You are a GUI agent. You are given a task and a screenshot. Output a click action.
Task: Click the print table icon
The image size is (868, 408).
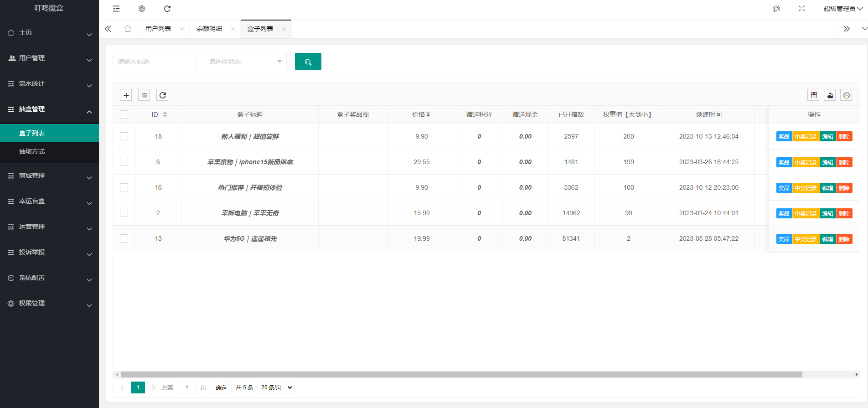pyautogui.click(x=846, y=95)
